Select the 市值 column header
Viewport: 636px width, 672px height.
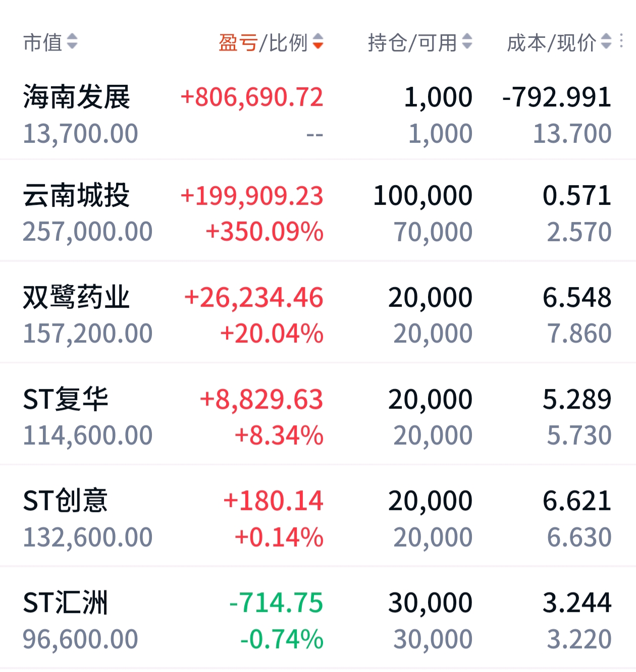click(x=43, y=42)
